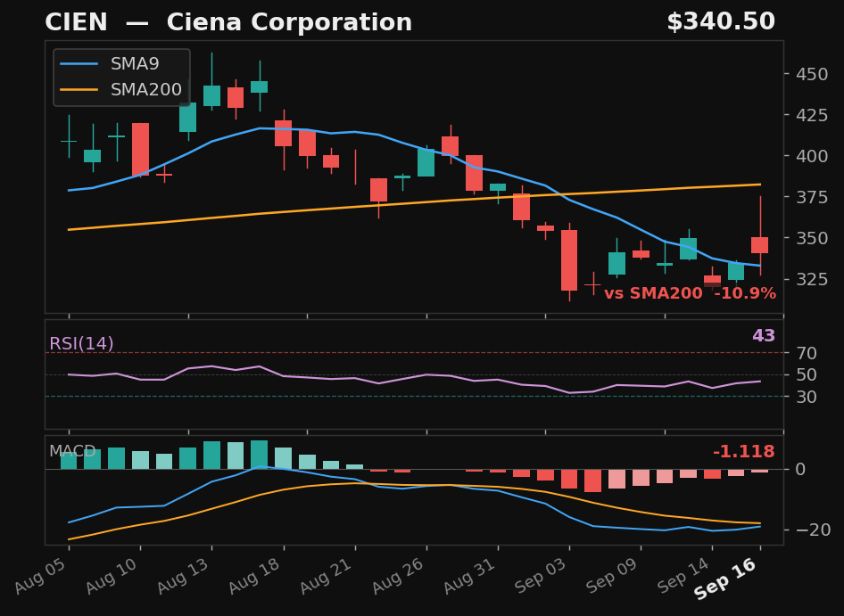Image resolution: width=844 pixels, height=616 pixels.
Task: Click the 325 price axis label
Action: tap(812, 279)
